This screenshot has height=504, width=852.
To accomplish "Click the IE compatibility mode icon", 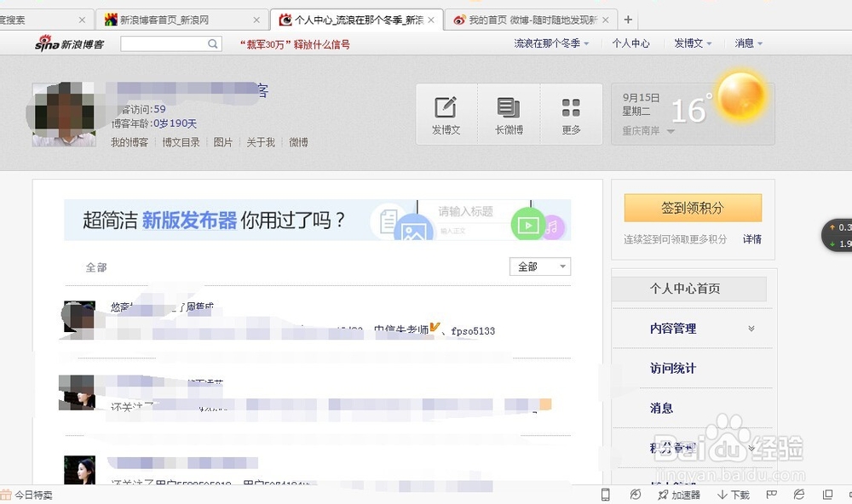I will pos(799,495).
